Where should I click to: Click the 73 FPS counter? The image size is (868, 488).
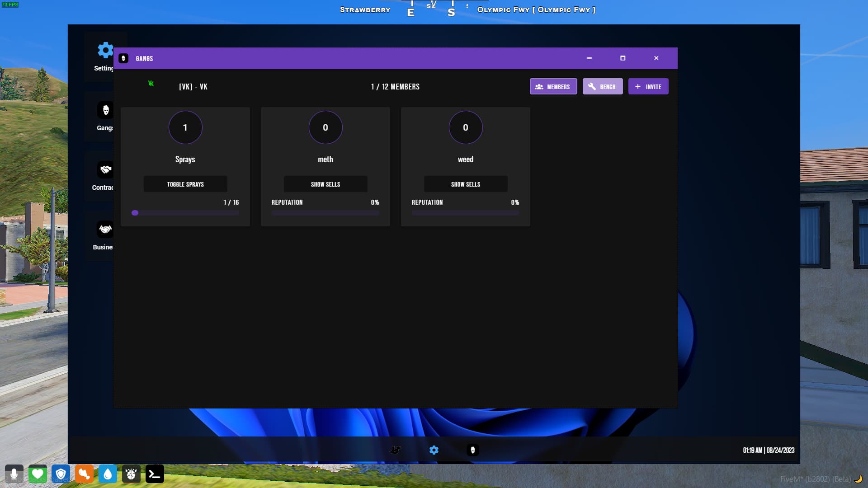click(x=10, y=5)
